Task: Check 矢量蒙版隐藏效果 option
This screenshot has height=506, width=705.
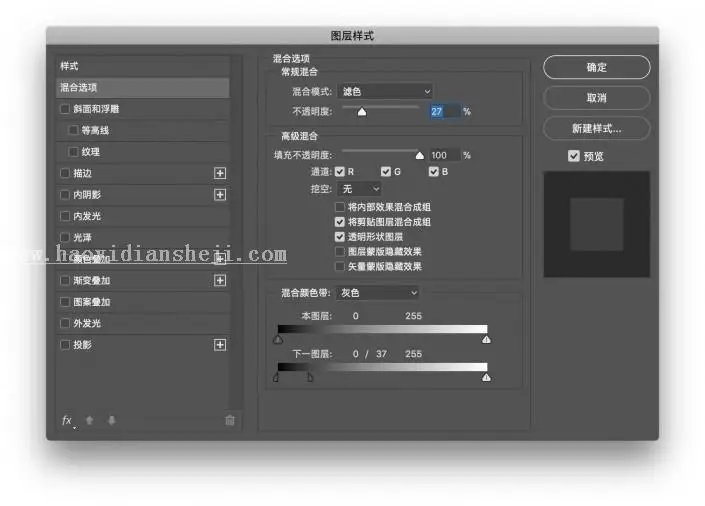Action: [340, 266]
